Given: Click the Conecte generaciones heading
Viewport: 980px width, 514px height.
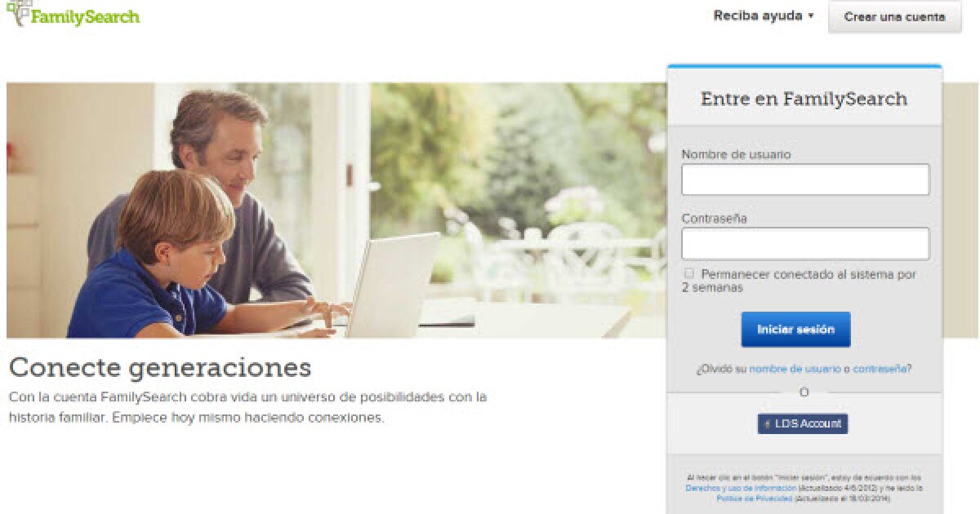Looking at the screenshot, I should tap(160, 367).
